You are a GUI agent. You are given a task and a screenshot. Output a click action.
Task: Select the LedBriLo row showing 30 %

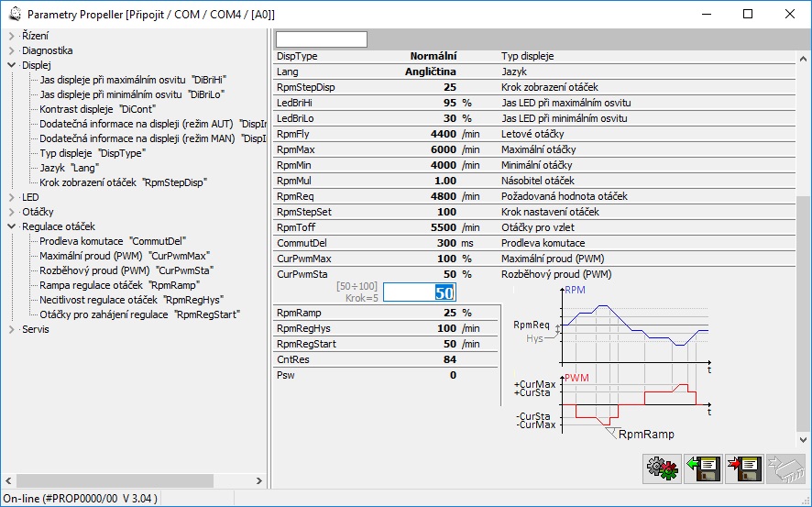(x=534, y=118)
